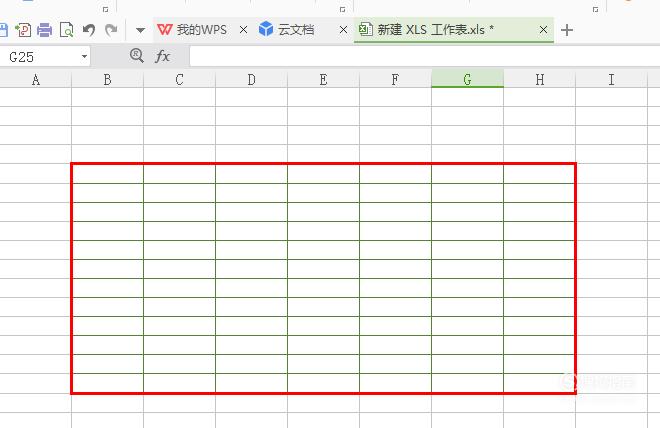The image size is (660, 428).
Task: Click into the formula bar input
Action: 425,57
